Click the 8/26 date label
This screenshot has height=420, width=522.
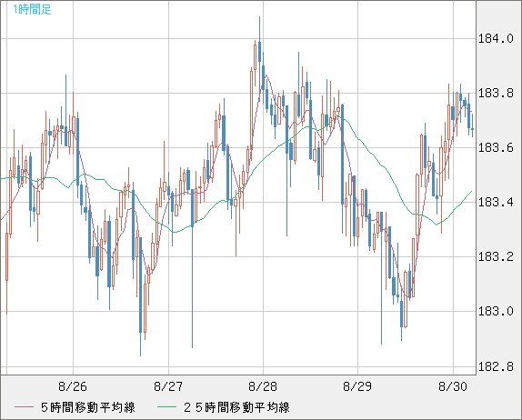pos(73,386)
